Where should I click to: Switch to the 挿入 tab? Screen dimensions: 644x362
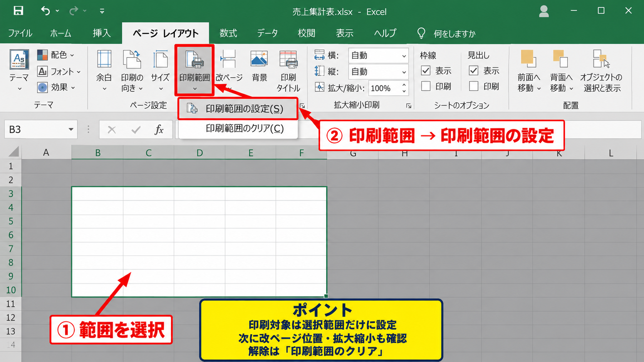102,33
